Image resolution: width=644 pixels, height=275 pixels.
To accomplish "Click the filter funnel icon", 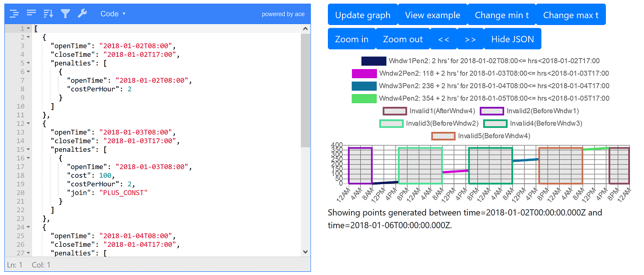I will coord(65,14).
